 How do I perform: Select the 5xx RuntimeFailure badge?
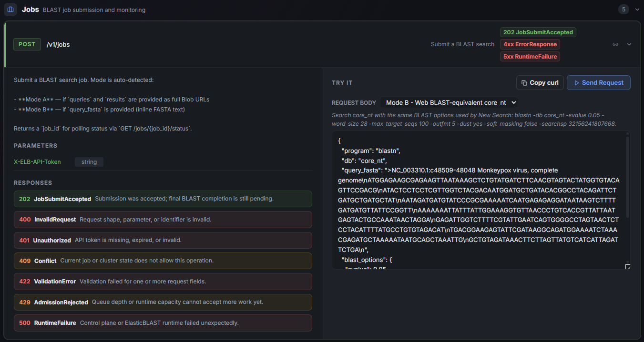[530, 56]
